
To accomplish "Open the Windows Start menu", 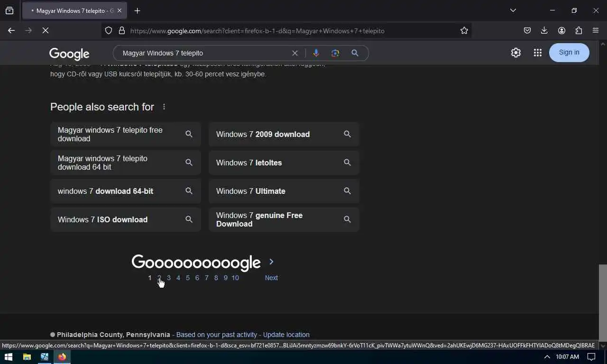I will [8, 357].
